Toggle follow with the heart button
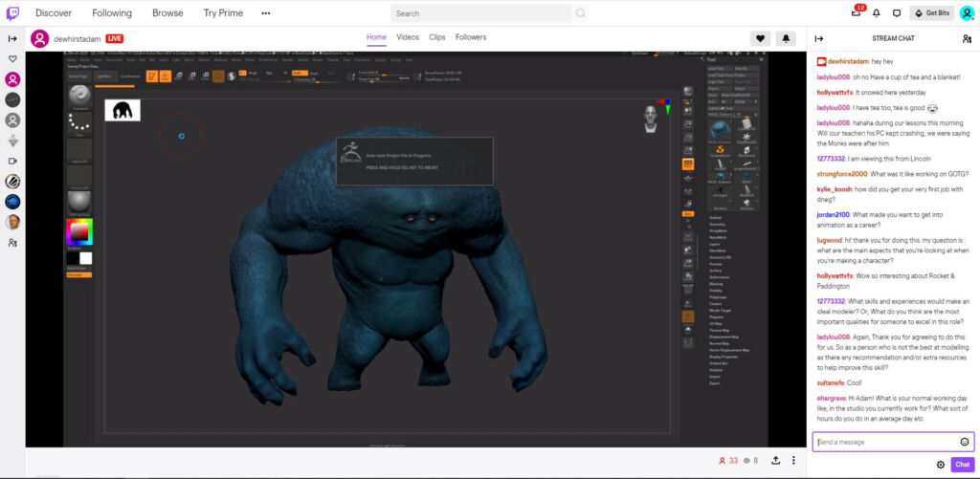Viewport: 980px width, 479px height. click(760, 38)
